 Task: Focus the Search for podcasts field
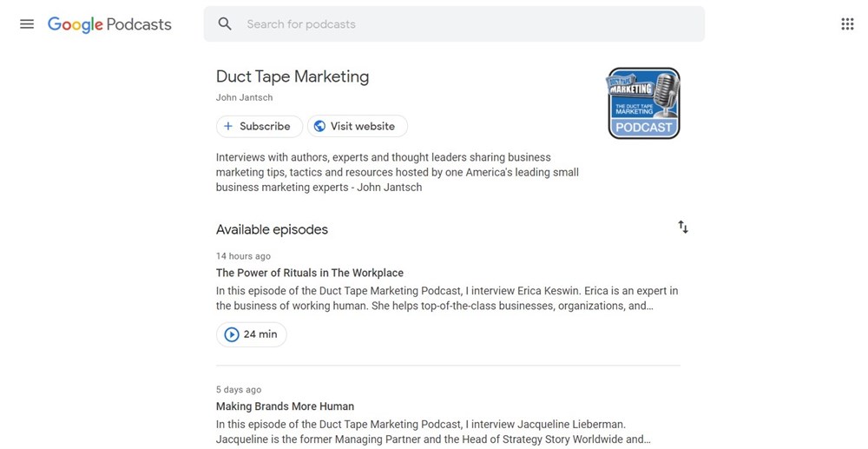pos(454,23)
